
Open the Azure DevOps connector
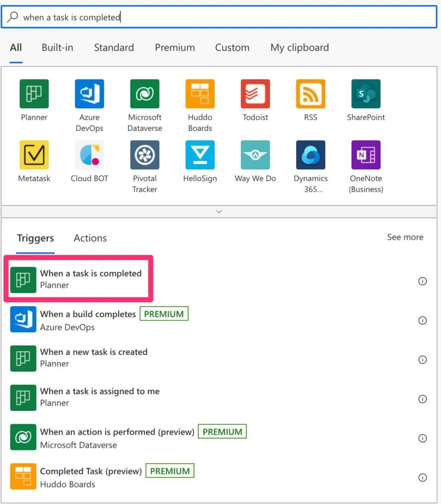pyautogui.click(x=89, y=94)
